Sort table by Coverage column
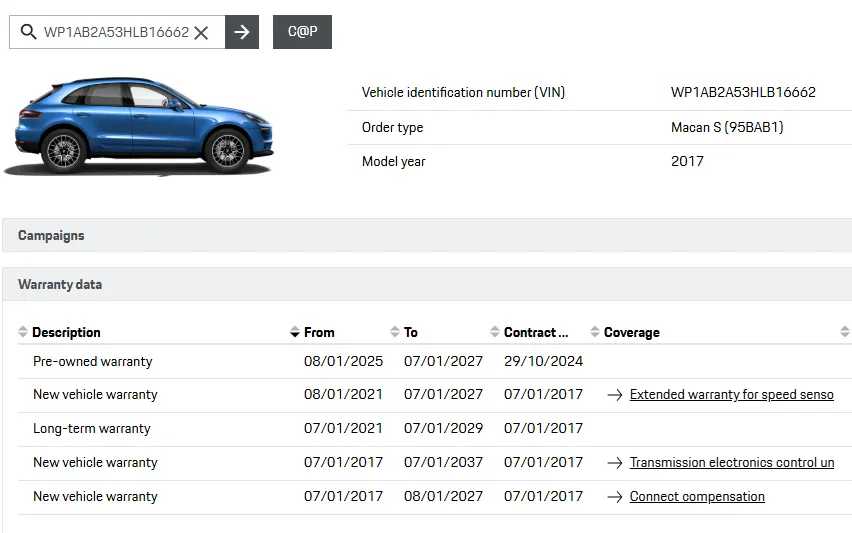Viewport: 852px width, 533px height. coord(631,332)
